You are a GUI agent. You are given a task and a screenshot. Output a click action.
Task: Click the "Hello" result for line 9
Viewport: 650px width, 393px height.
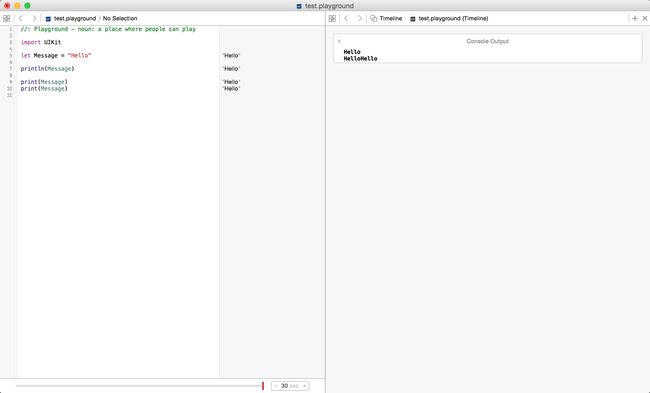point(231,82)
